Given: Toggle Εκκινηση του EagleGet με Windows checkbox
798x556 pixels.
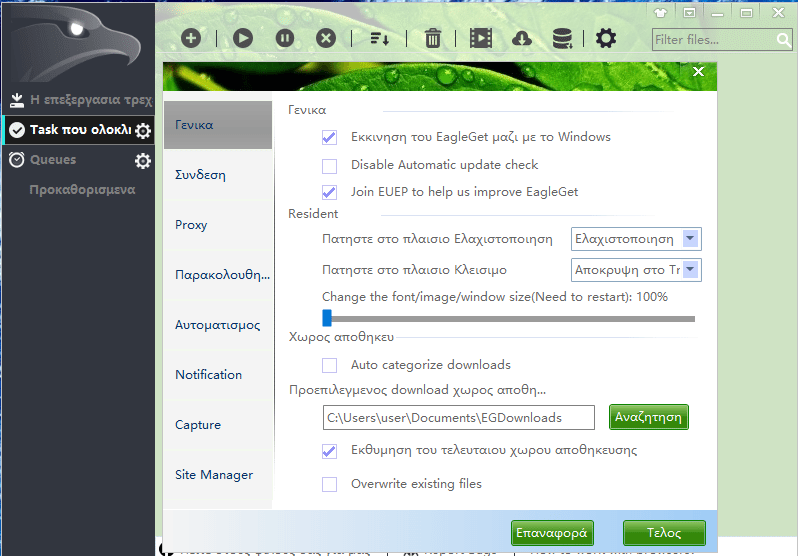Looking at the screenshot, I should point(329,137).
